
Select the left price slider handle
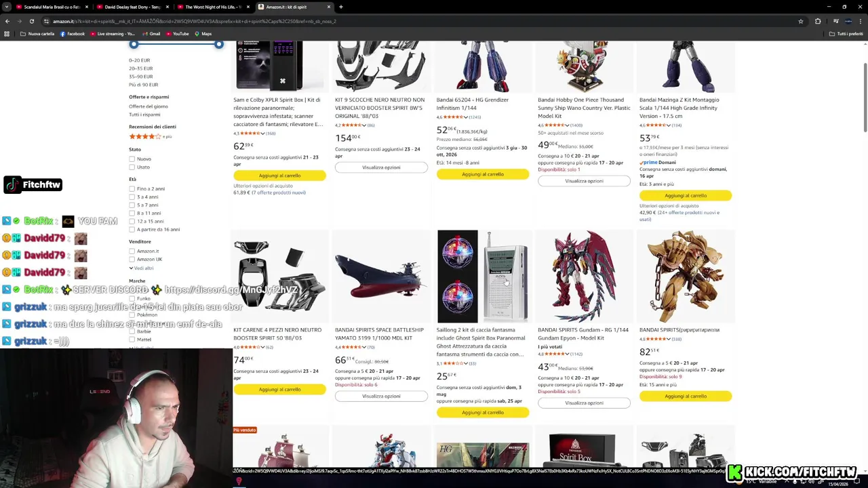click(x=134, y=44)
